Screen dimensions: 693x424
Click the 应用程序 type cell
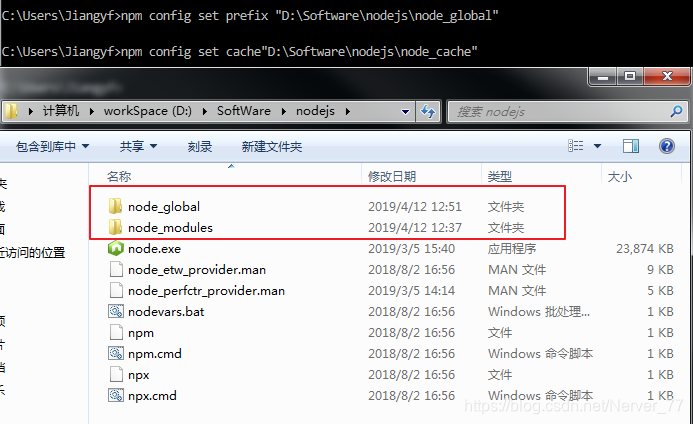tap(512, 248)
